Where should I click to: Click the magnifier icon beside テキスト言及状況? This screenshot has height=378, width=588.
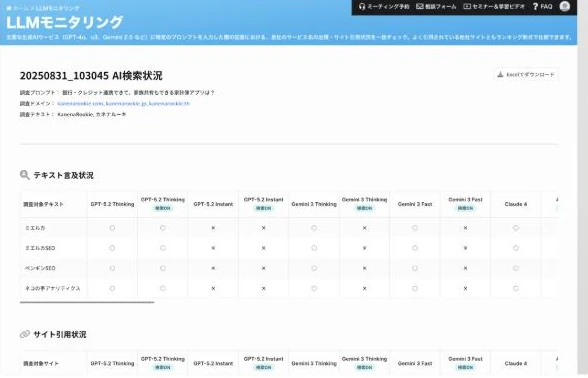25,175
